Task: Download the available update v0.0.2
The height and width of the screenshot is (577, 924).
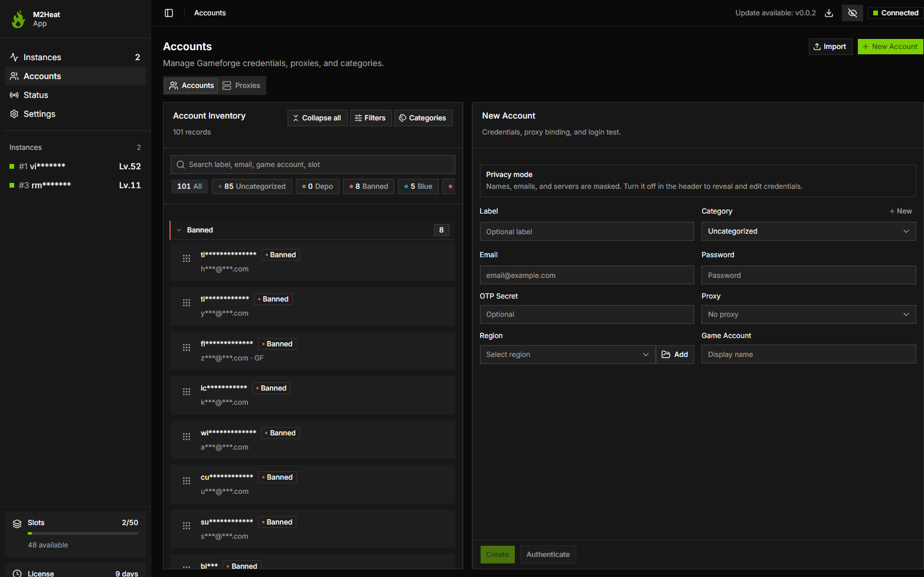Action: pyautogui.click(x=829, y=13)
